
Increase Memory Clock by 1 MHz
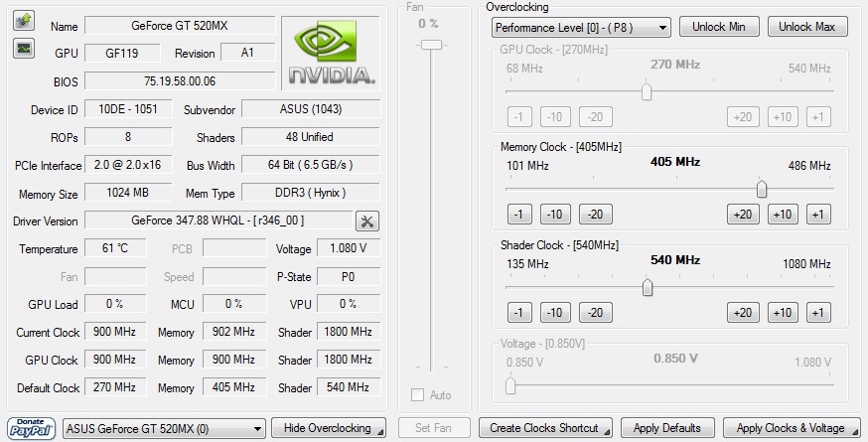coord(817,214)
